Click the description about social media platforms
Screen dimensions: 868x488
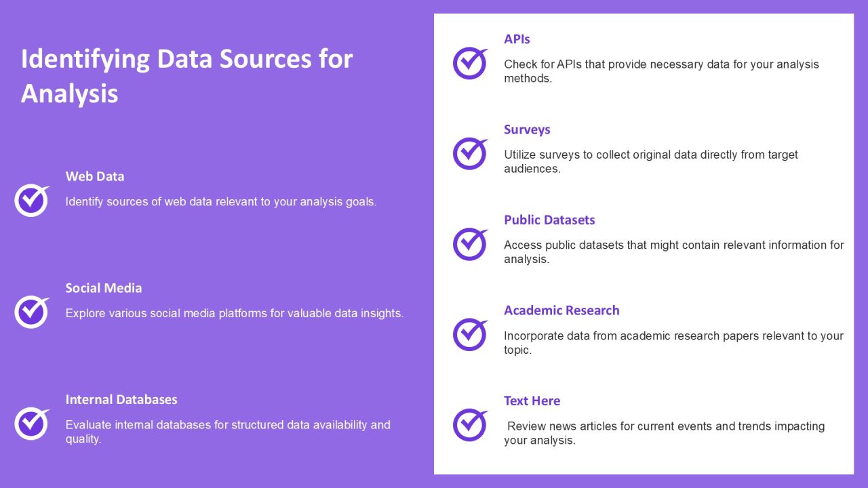click(x=235, y=313)
